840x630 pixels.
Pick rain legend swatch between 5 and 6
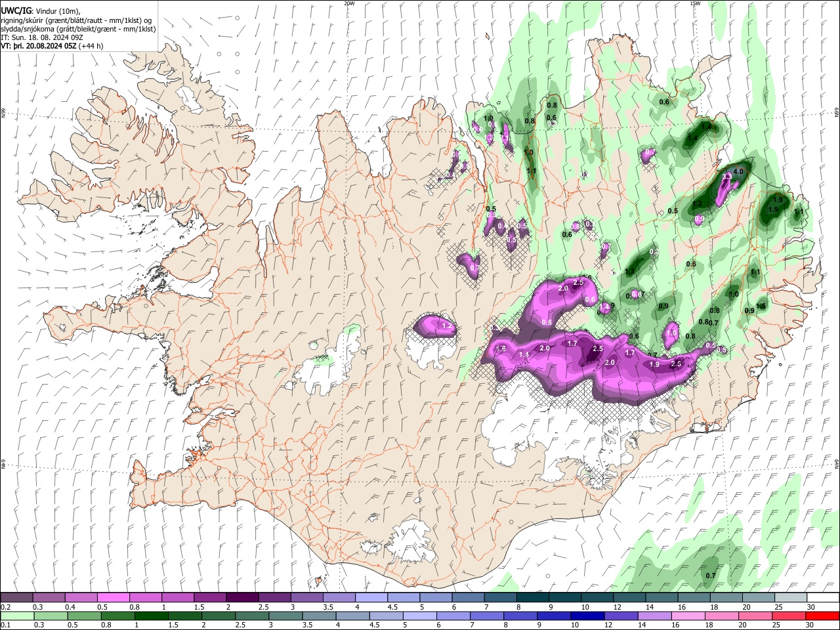[x=419, y=616]
